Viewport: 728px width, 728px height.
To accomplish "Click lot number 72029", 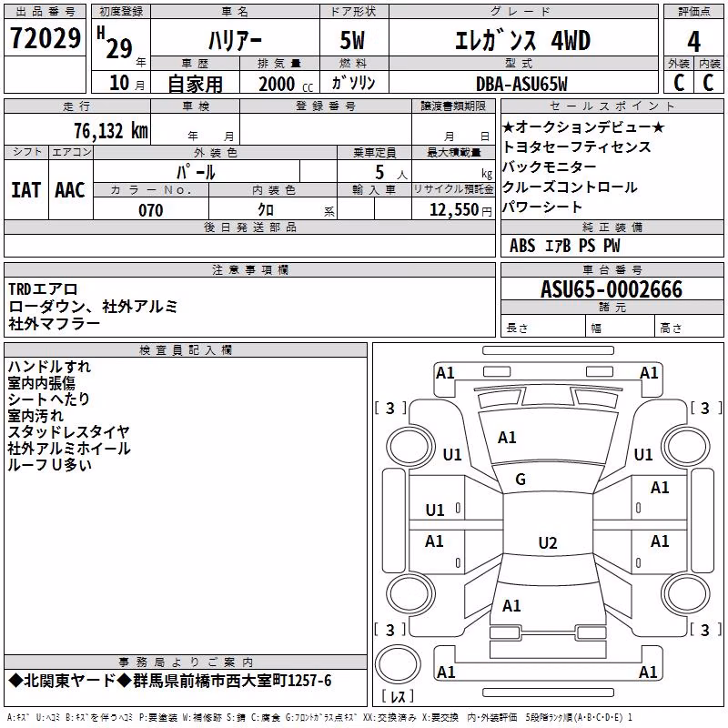I will click(x=45, y=38).
